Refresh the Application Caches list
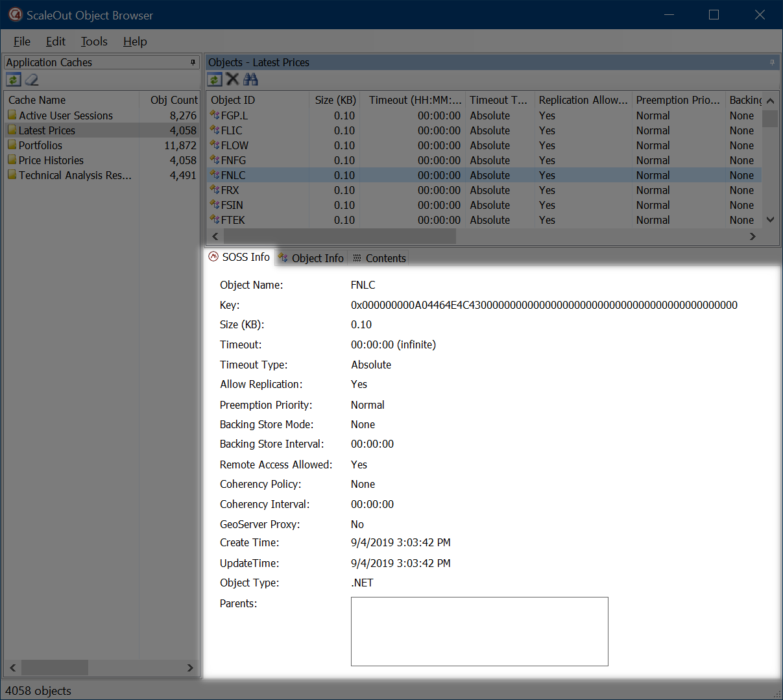This screenshot has width=783, height=700. (x=14, y=80)
